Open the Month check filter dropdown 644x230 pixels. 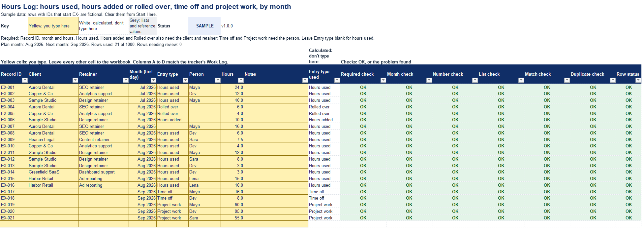429,80
